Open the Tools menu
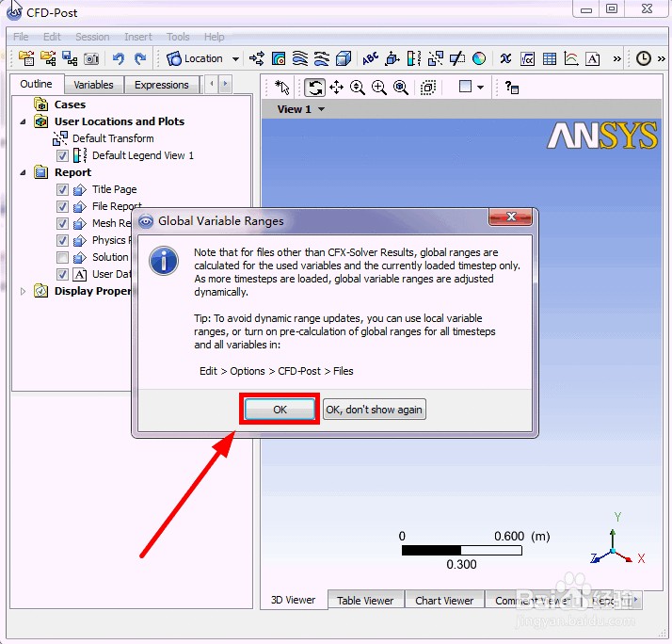This screenshot has width=672, height=644. (x=178, y=37)
